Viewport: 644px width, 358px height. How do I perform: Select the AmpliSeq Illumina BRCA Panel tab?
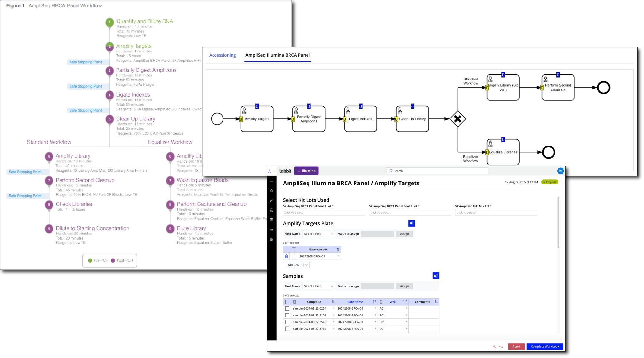(x=278, y=55)
